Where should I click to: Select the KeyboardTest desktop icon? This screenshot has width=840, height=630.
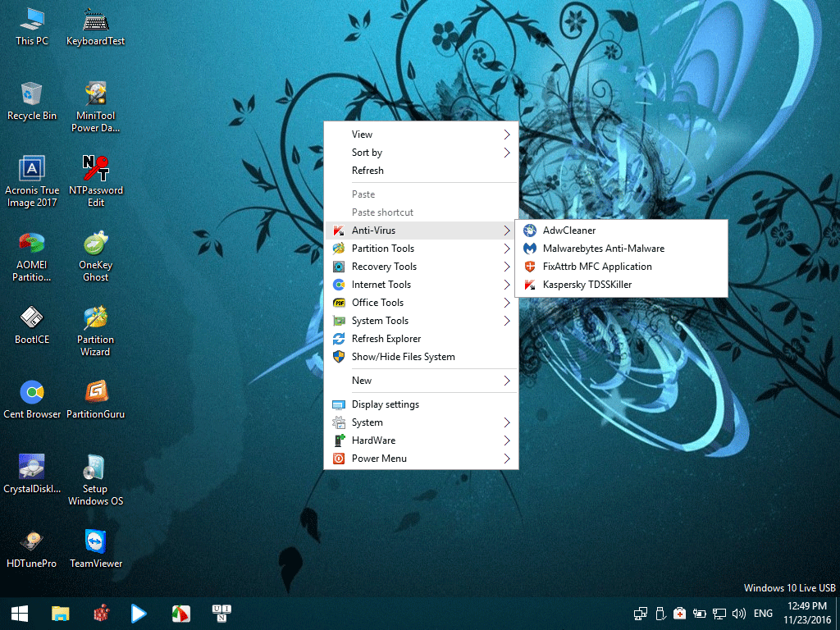(95, 26)
